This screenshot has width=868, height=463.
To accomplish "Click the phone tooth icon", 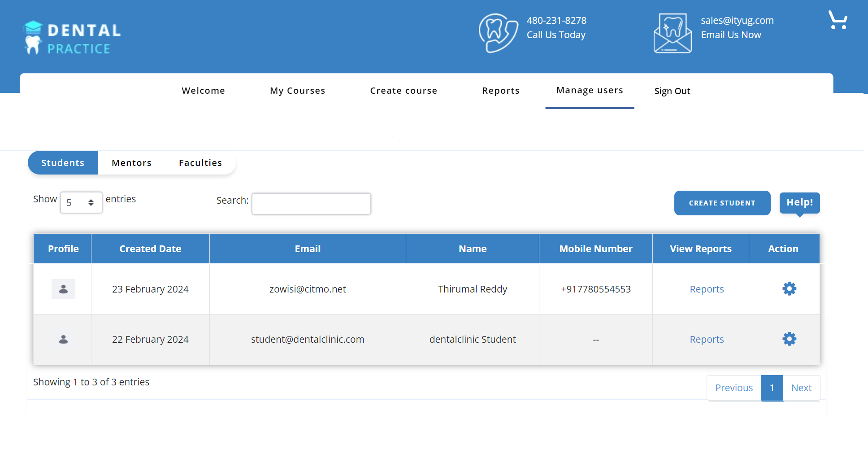I will [498, 33].
